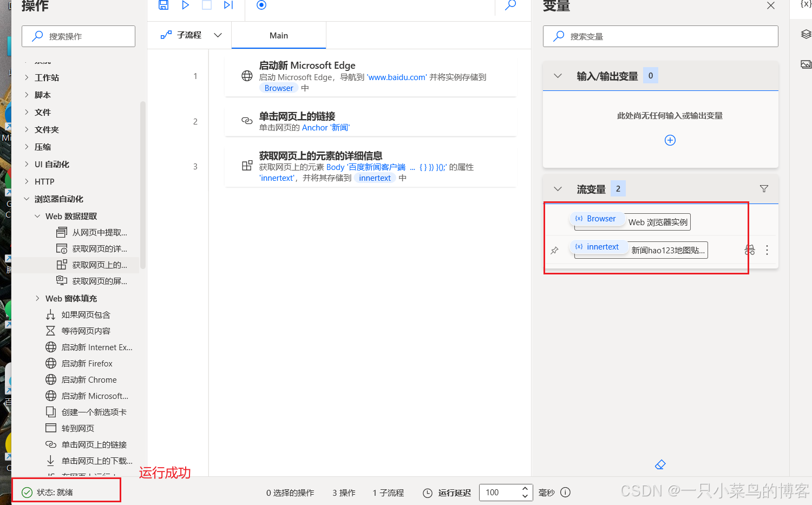
Task: Select step 1 启动新 Microsoft Edge
Action: (x=370, y=76)
